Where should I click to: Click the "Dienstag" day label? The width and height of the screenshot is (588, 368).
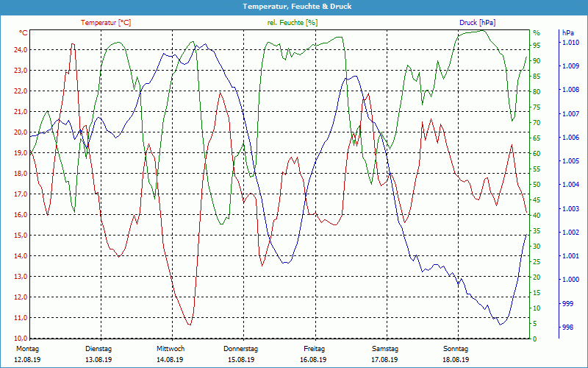(98, 349)
